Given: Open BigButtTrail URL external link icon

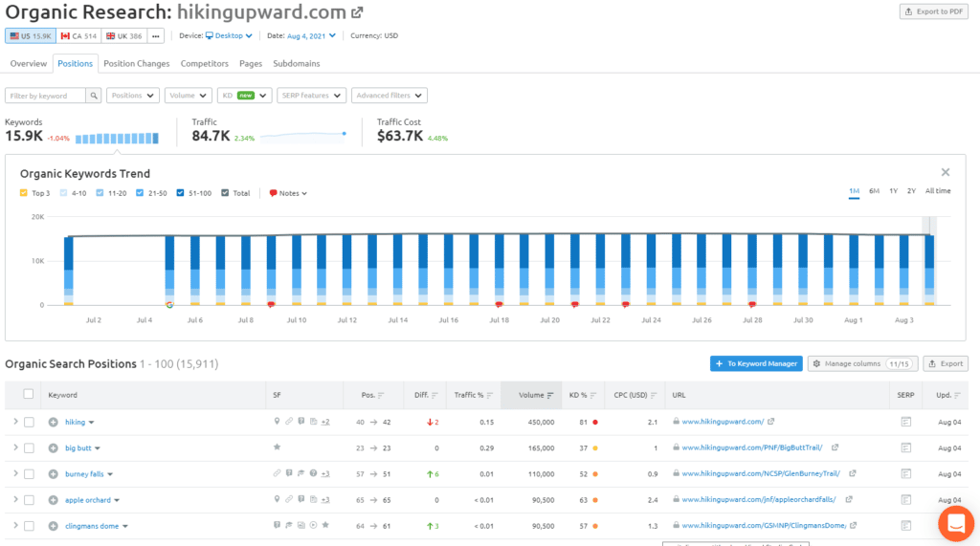Looking at the screenshot, I should click(835, 448).
